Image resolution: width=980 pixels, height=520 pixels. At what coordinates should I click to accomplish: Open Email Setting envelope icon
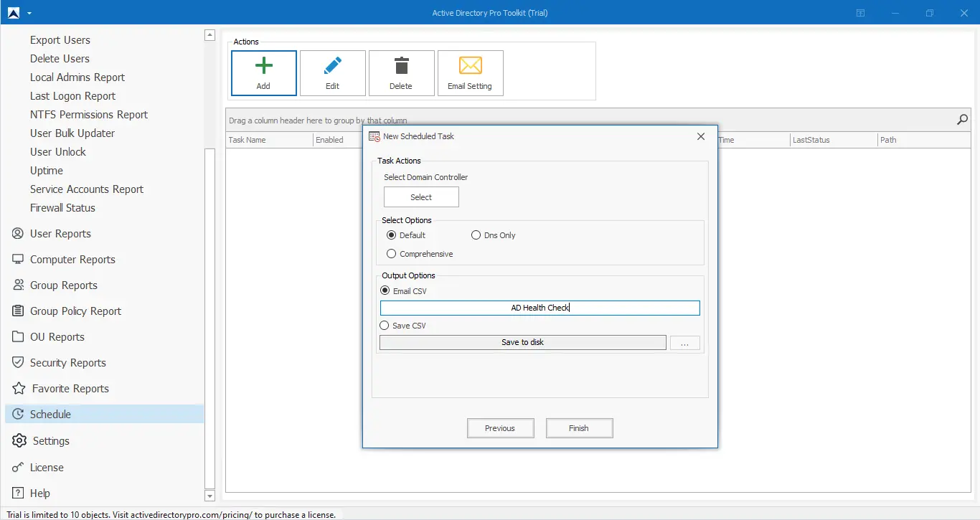point(470,66)
